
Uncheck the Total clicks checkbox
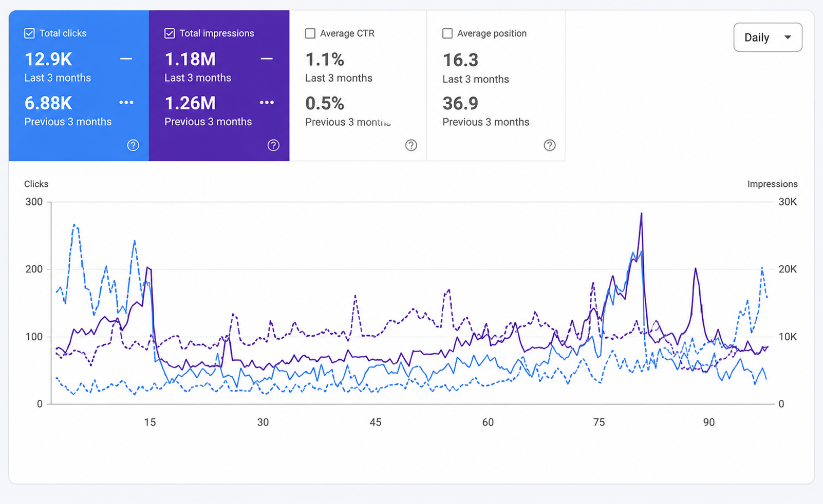click(29, 33)
